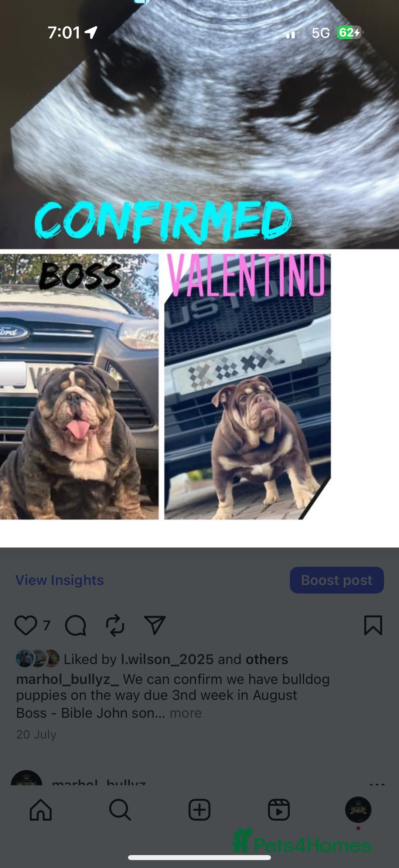Tap the Boost post button

click(337, 580)
